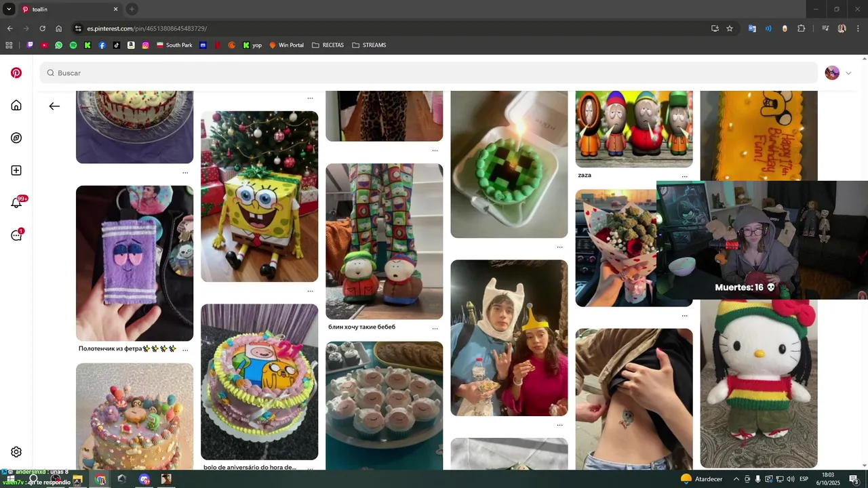Open a new browser tab
The width and height of the screenshot is (868, 488).
(132, 9)
